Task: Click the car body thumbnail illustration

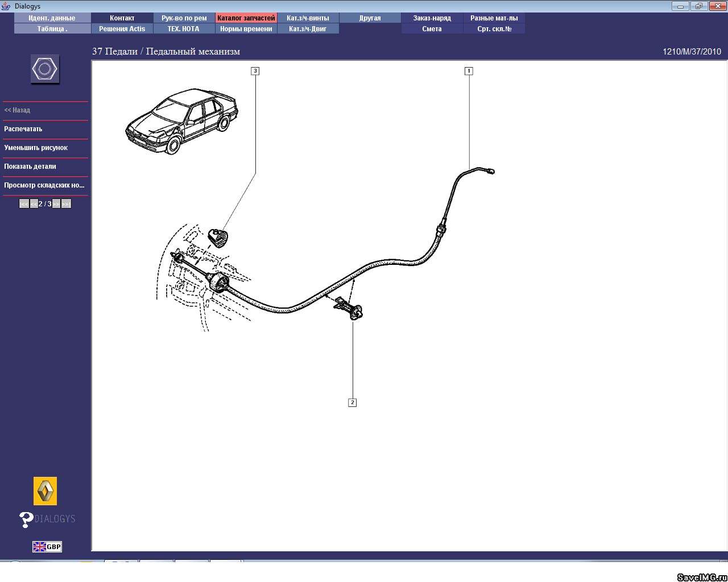Action: (x=181, y=121)
